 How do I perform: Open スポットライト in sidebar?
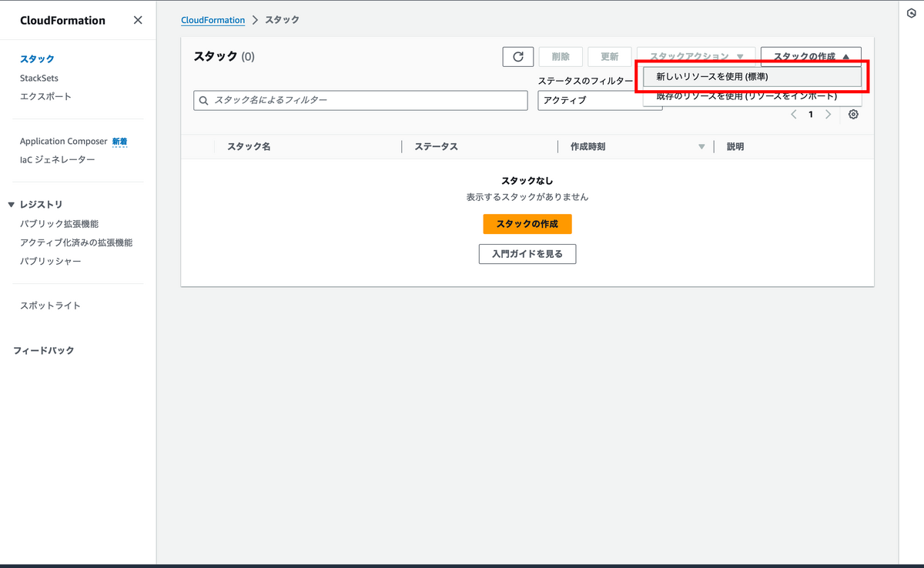50,306
